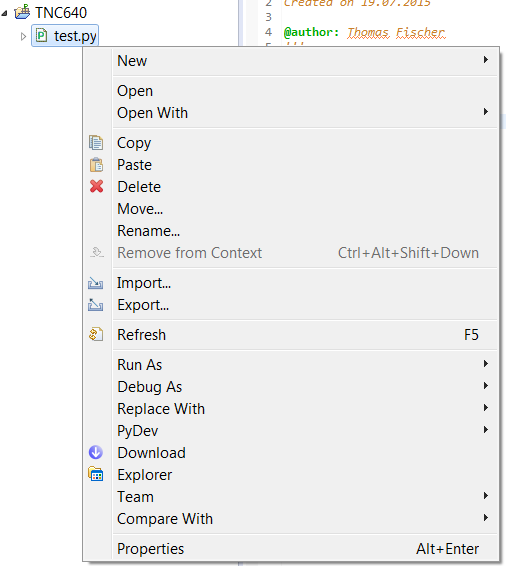Click the Paste clipboard icon

96,165
